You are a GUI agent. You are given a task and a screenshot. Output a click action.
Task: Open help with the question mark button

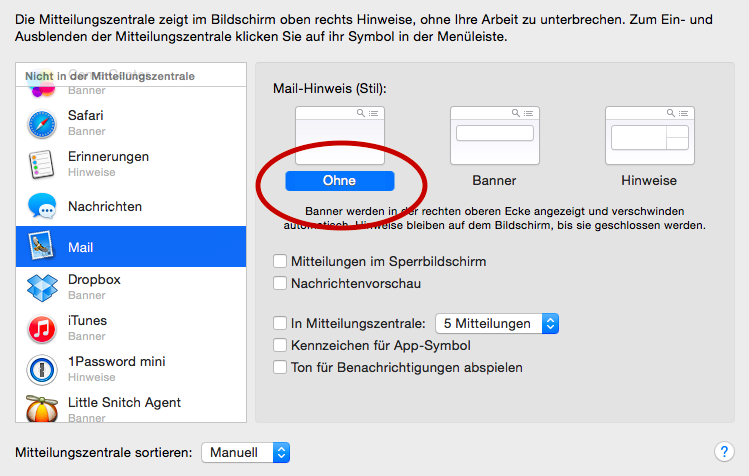(726, 452)
